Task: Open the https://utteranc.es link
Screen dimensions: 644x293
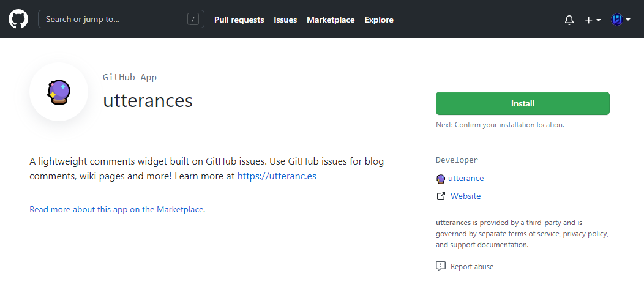Action: coord(277,176)
